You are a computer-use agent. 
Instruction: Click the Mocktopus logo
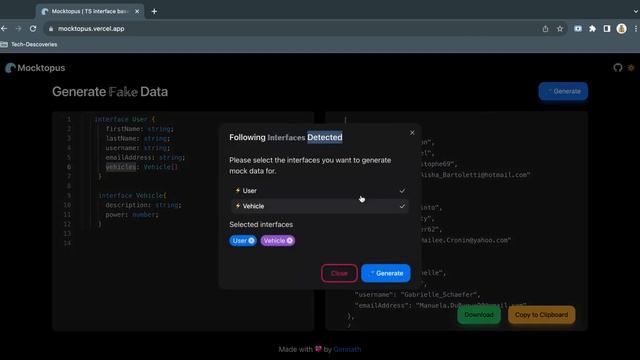click(35, 68)
